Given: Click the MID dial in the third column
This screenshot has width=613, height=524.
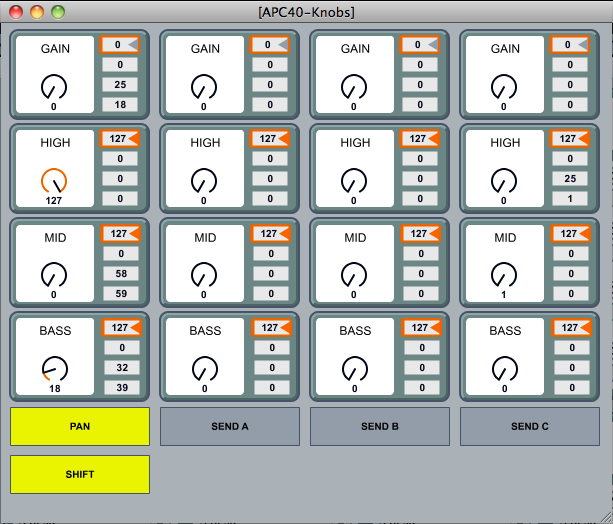Looking at the screenshot, I should click(354, 275).
